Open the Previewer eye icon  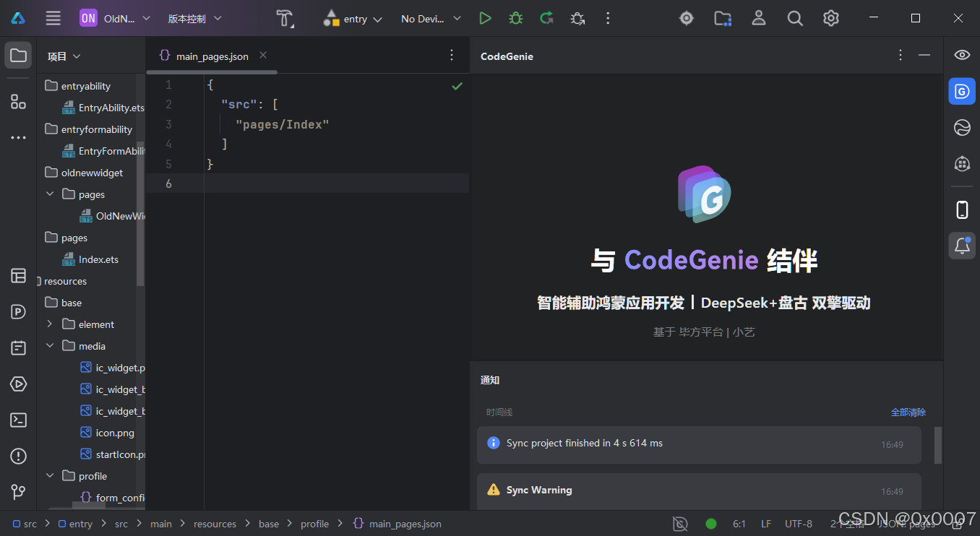point(962,55)
